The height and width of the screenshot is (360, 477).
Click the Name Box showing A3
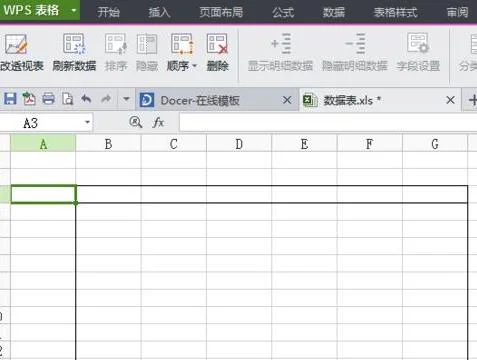tap(42, 123)
